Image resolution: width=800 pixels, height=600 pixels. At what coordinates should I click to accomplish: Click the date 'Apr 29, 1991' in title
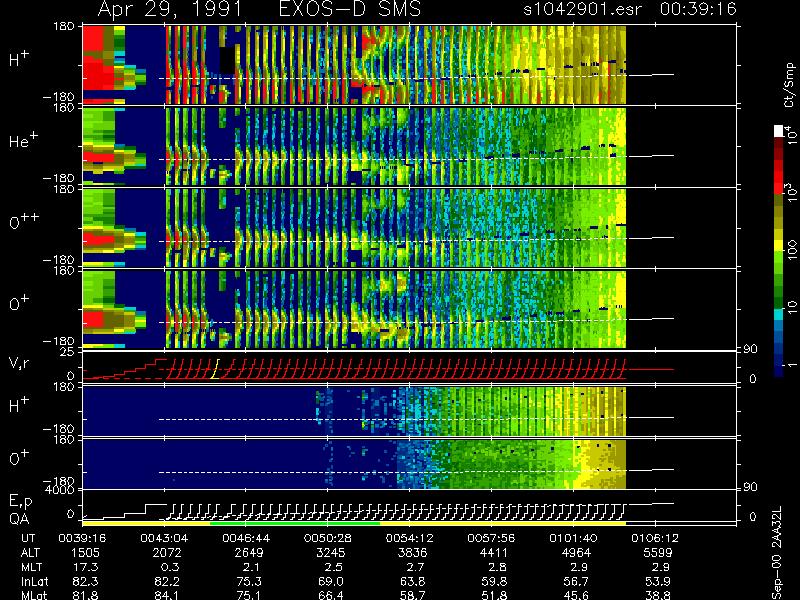(x=169, y=9)
